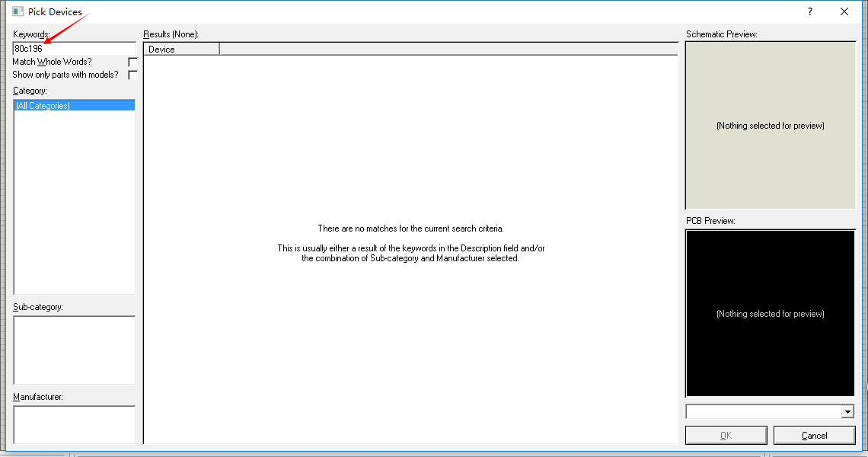Enable the Match Whole Words checkbox
868x457 pixels.
132,62
